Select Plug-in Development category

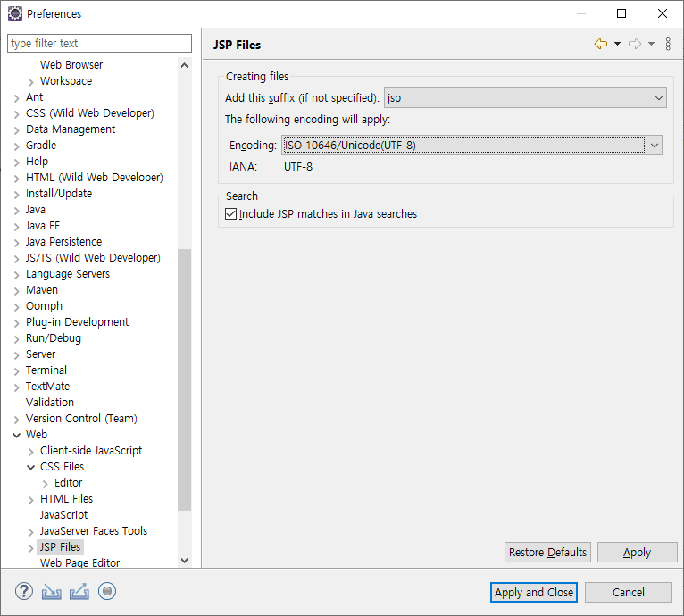coord(77,322)
